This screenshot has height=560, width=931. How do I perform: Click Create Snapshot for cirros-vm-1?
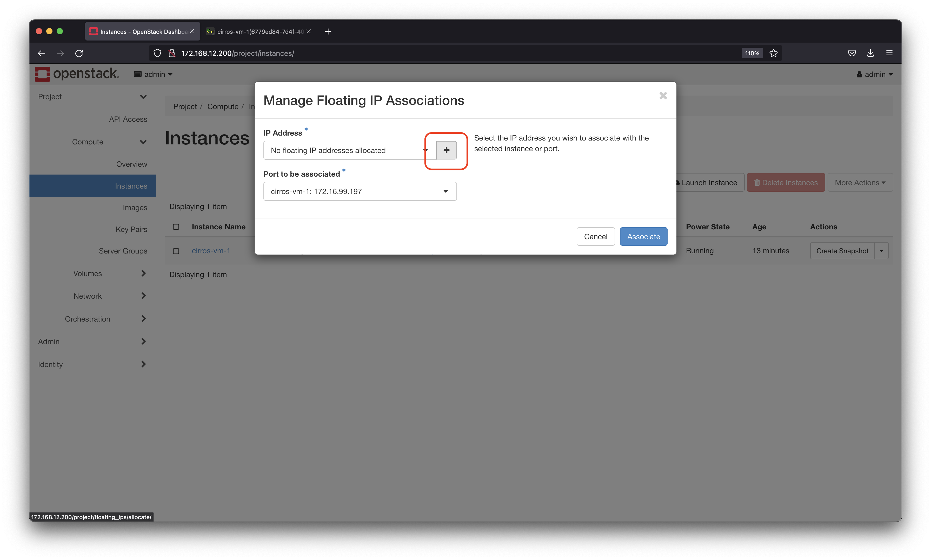[x=842, y=251]
